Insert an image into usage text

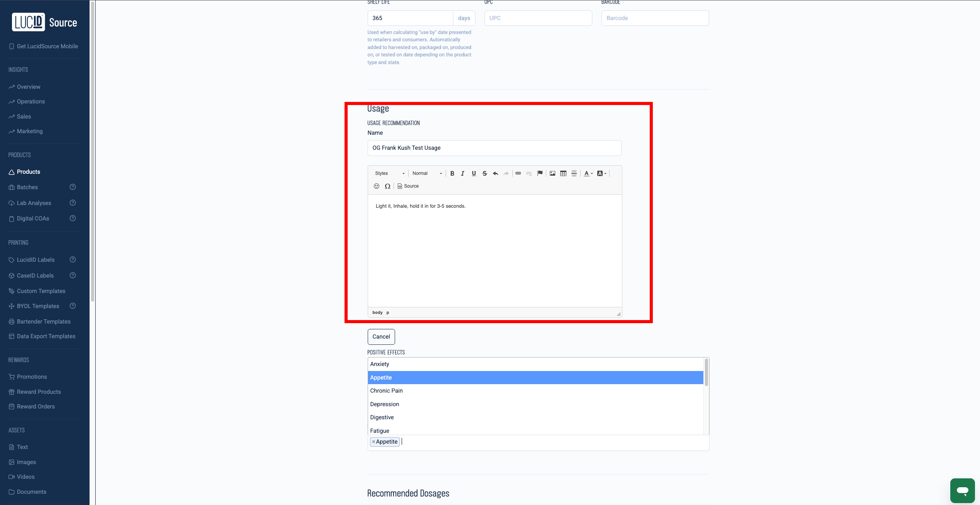pyautogui.click(x=553, y=173)
